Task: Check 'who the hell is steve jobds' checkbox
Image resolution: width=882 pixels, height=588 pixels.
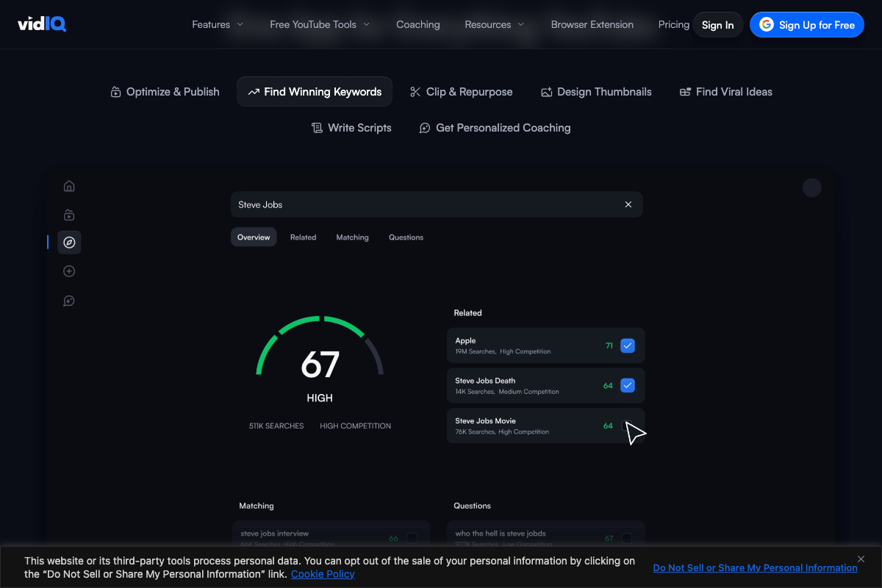Action: click(x=627, y=538)
